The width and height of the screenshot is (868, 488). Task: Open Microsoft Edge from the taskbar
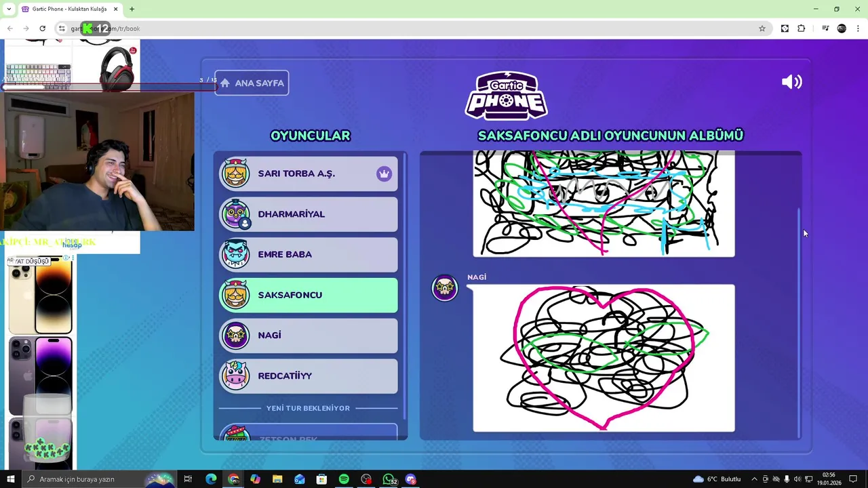point(211,479)
